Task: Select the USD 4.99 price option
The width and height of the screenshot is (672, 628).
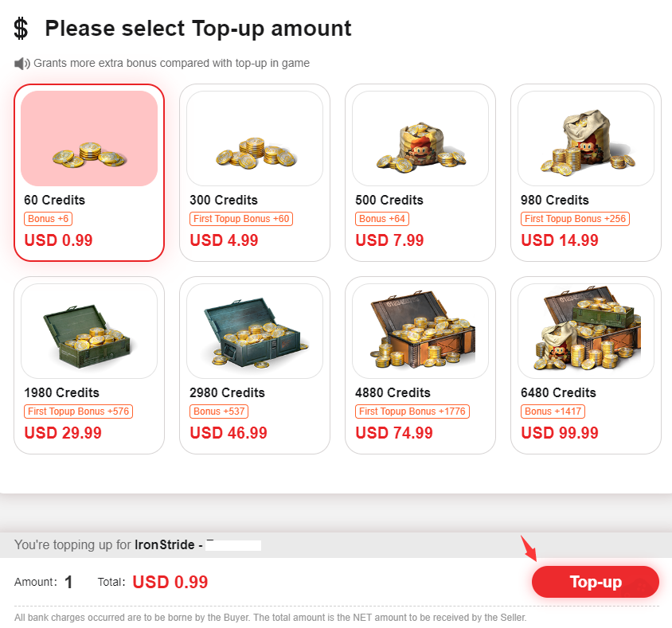Action: click(x=225, y=240)
